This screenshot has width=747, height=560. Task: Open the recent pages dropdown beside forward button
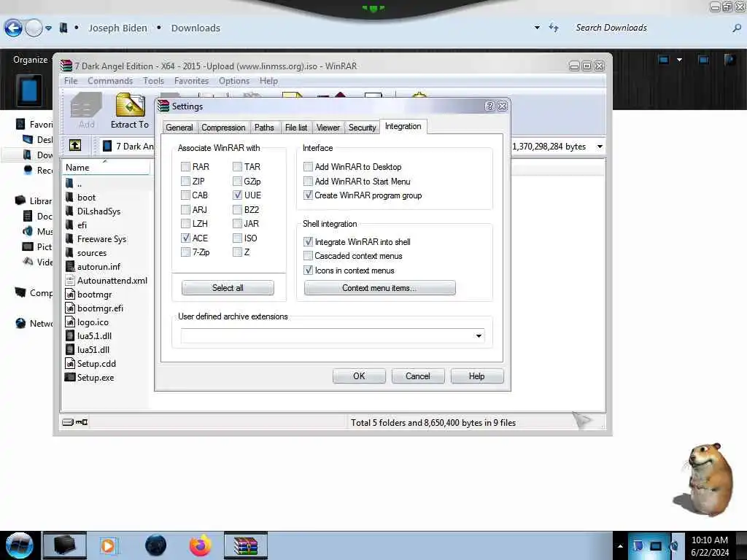[49, 28]
